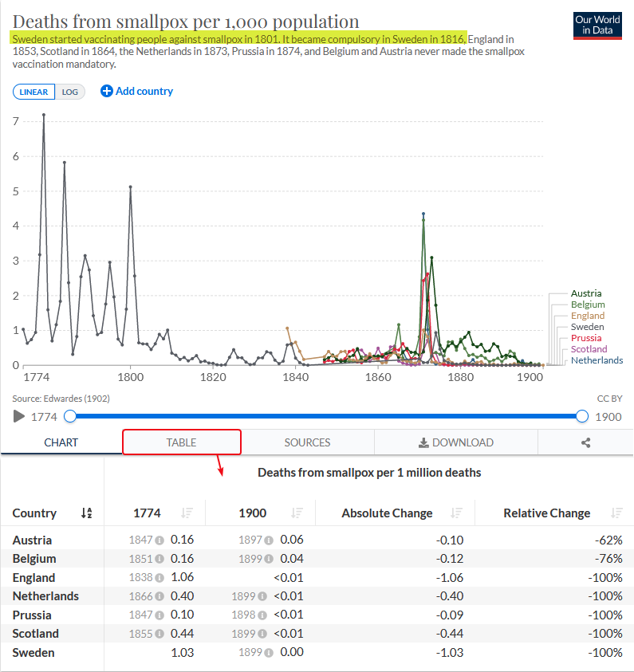
Task: Sort by the 1774 column icon
Action: point(187,513)
